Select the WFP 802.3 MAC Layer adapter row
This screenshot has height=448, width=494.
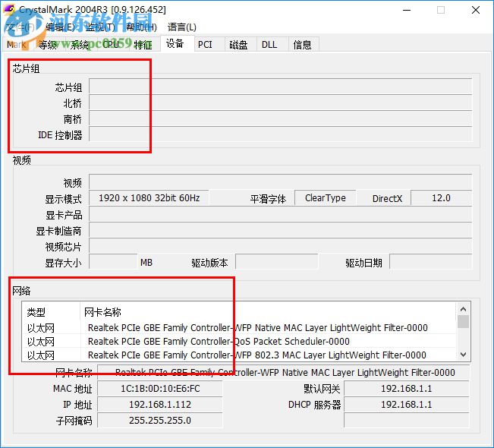coord(239,355)
